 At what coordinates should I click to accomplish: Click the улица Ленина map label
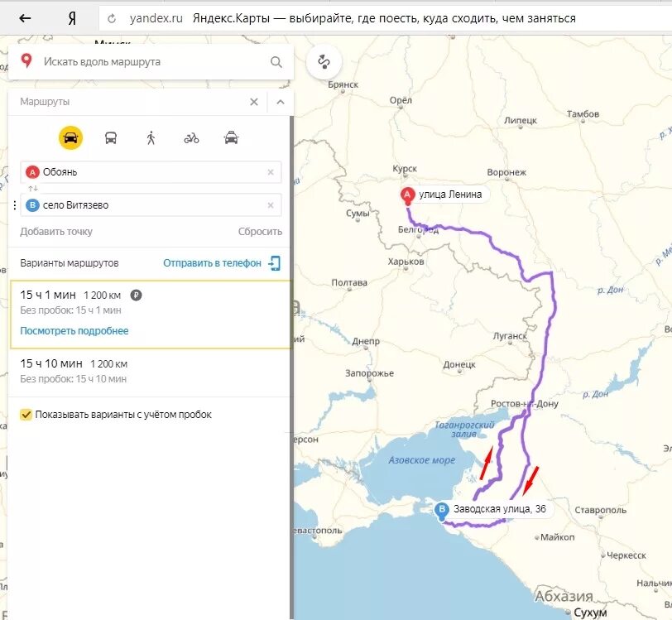(450, 195)
